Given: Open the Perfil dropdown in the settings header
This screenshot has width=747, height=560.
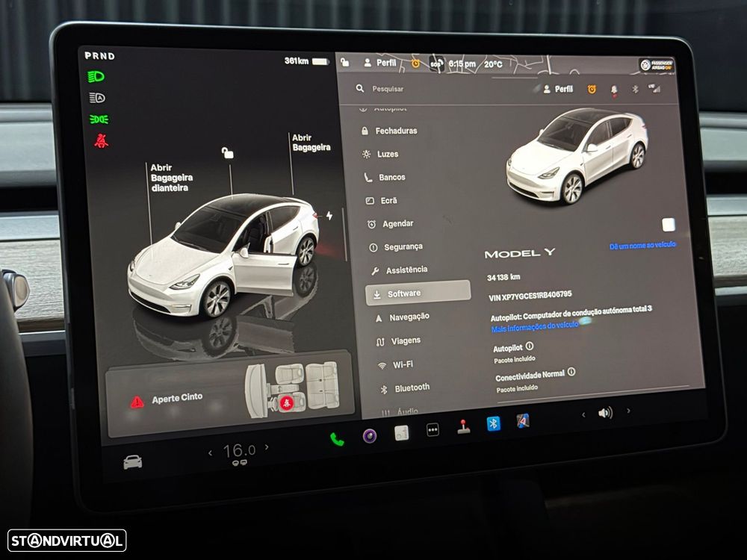Looking at the screenshot, I should [x=558, y=89].
